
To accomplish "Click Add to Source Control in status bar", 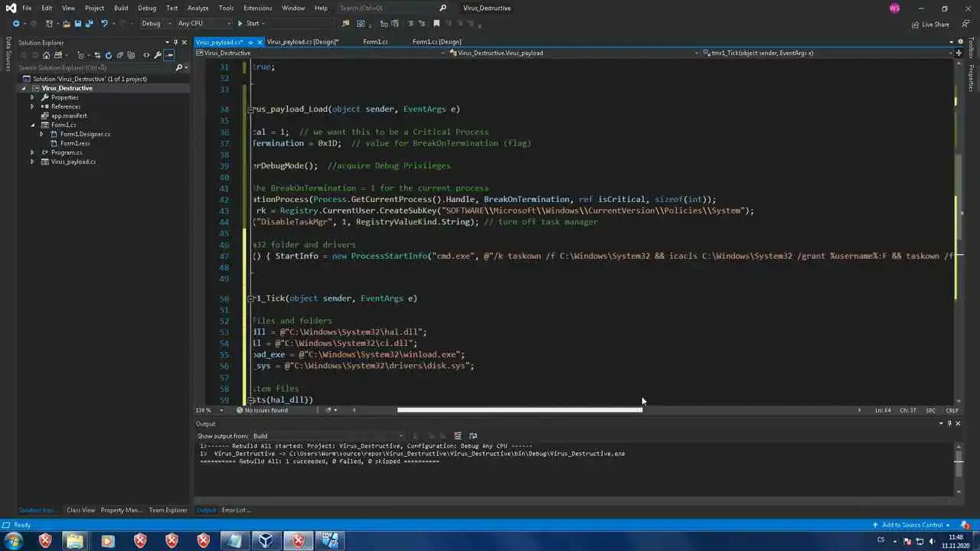I will [911, 525].
